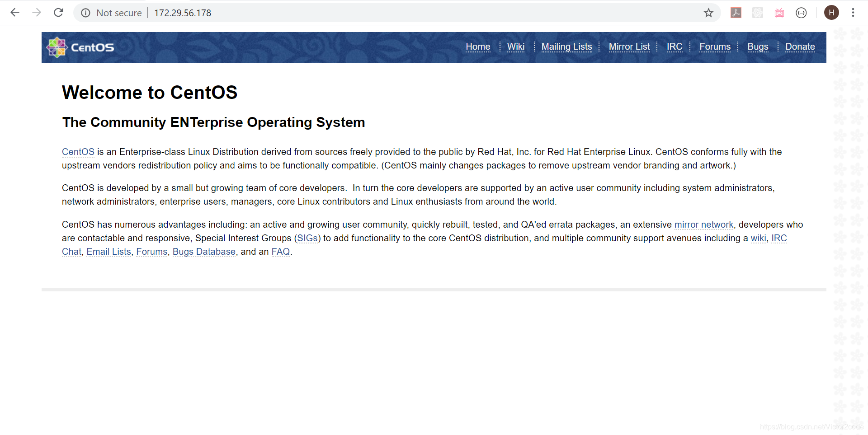Open the Email Lists link
This screenshot has width=868, height=435.
108,252
